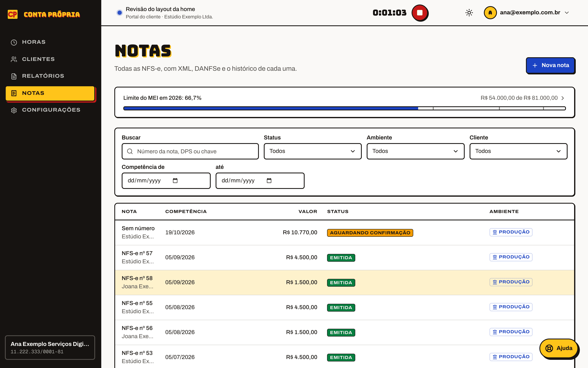Click the people icon beside Clientes
The height and width of the screenshot is (368, 588).
pos(14,59)
